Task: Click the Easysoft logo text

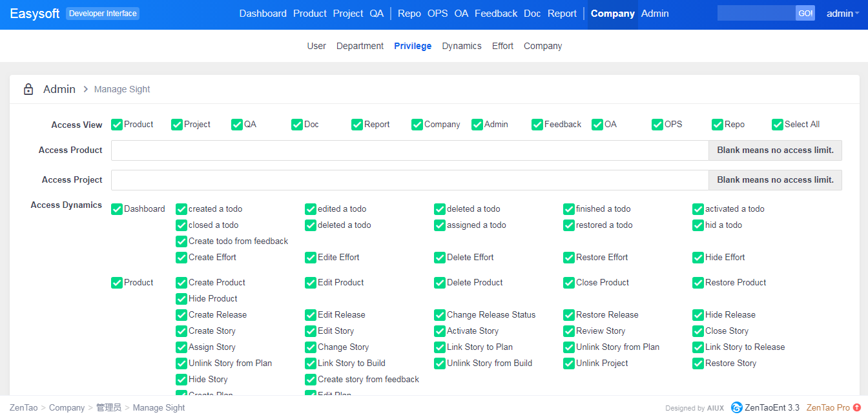Action: click(x=35, y=14)
